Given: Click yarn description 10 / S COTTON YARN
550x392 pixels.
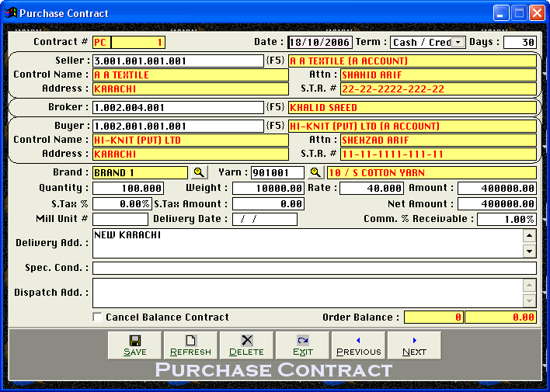Looking at the screenshot, I should (432, 173).
